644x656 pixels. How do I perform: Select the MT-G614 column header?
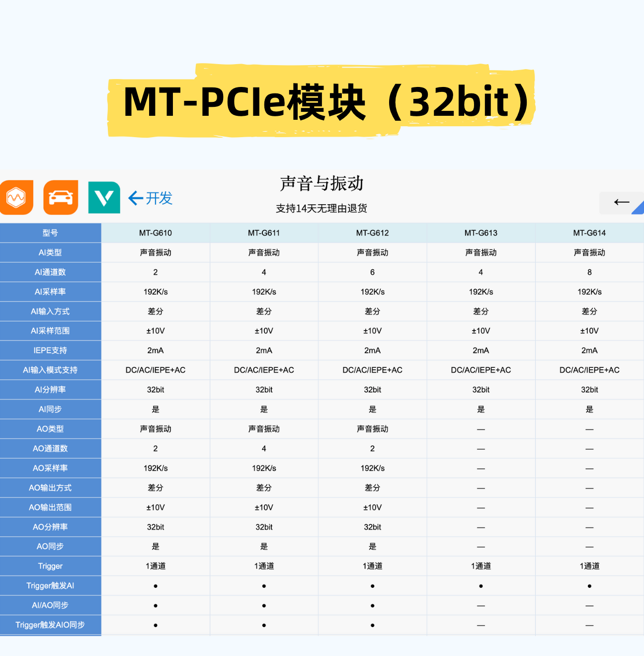pyautogui.click(x=589, y=233)
